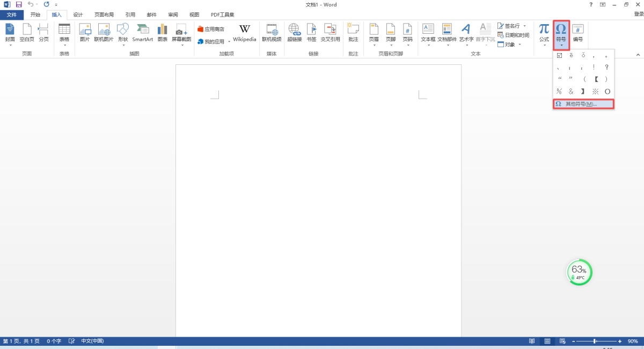Open the 文件 (File) menu
This screenshot has width=644, height=349.
(12, 14)
